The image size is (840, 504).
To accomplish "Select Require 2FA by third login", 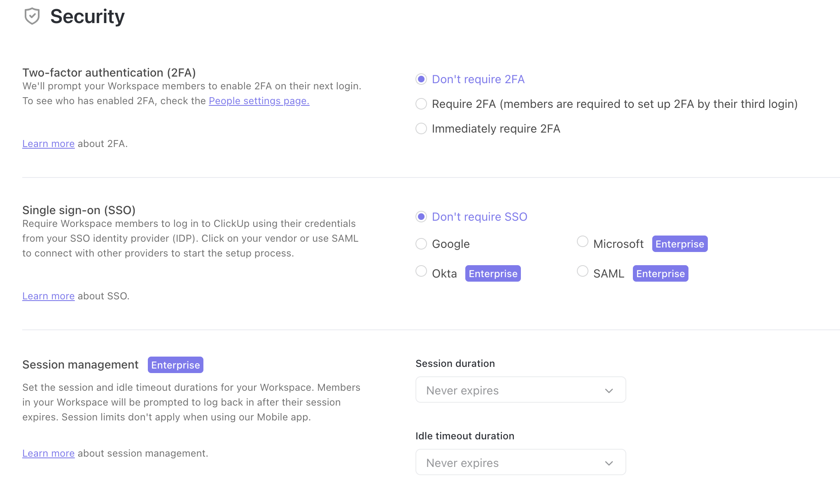I will click(x=421, y=104).
